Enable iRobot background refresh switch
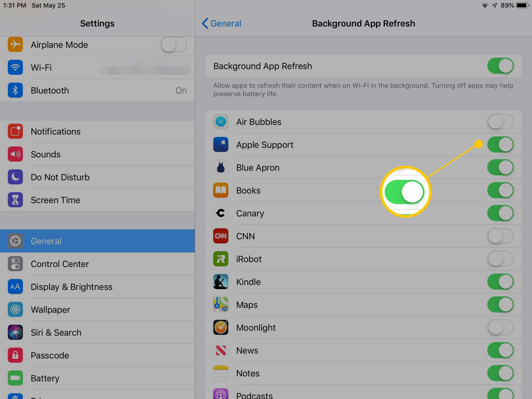532x399 pixels. pyautogui.click(x=500, y=259)
